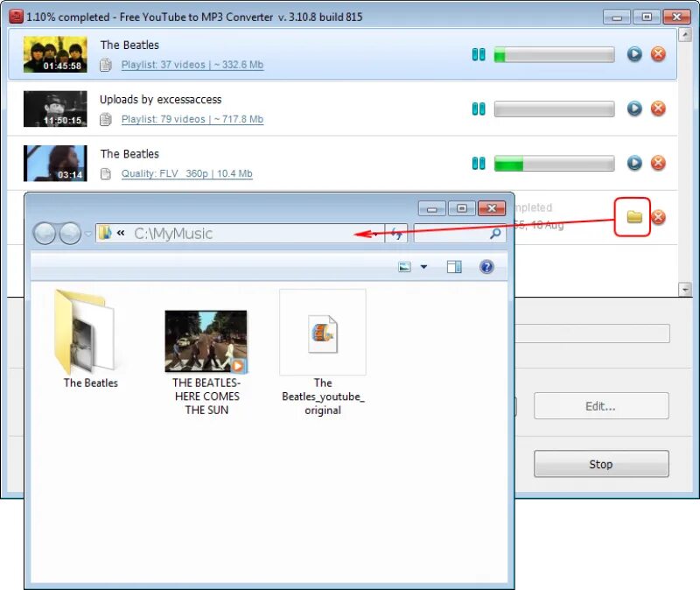The width and height of the screenshot is (700, 590).
Task: Minimize the YouTube to MP3 Converter window
Action: pyautogui.click(x=617, y=18)
